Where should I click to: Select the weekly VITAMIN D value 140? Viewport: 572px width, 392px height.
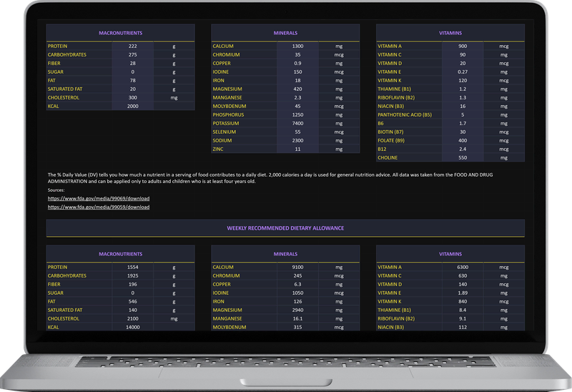click(463, 284)
